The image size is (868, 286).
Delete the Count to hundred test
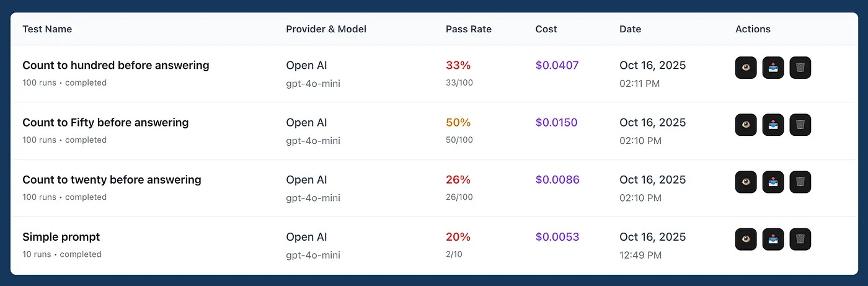[800, 68]
